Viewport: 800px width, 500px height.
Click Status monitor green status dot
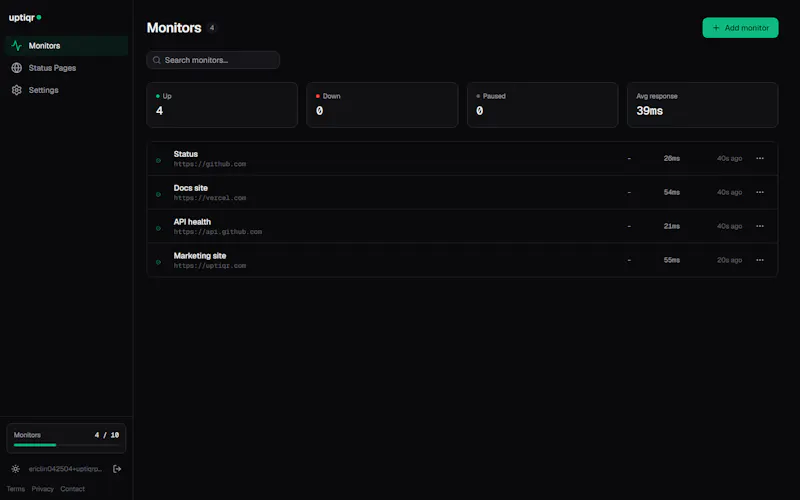[158, 161]
